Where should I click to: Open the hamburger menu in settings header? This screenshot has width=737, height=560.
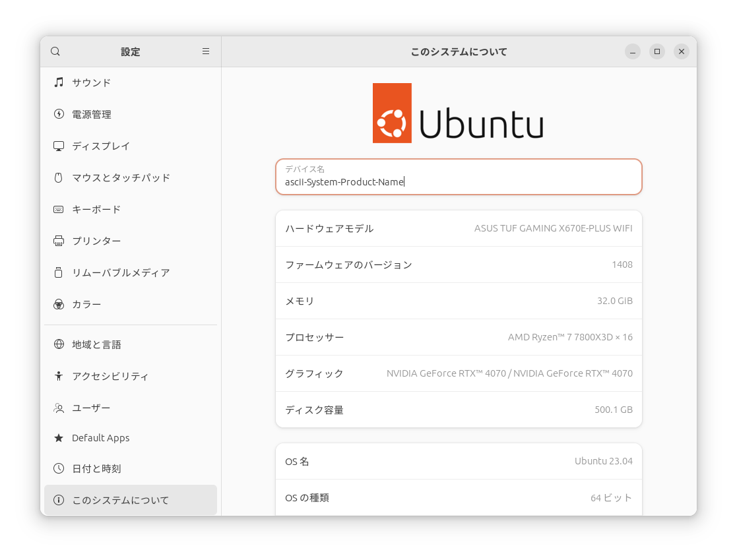(206, 51)
